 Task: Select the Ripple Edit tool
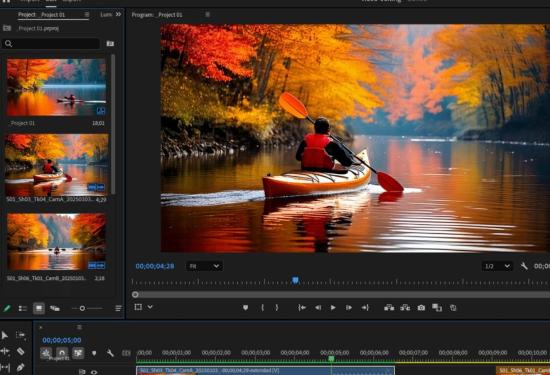[x=5, y=351]
